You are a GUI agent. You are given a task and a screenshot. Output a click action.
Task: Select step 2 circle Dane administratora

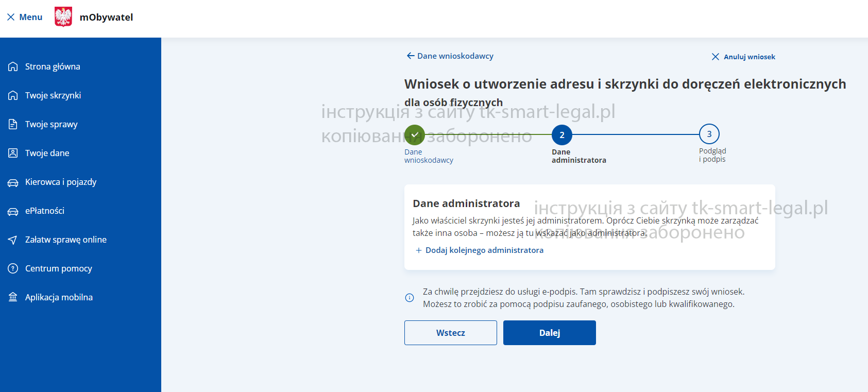tap(562, 135)
